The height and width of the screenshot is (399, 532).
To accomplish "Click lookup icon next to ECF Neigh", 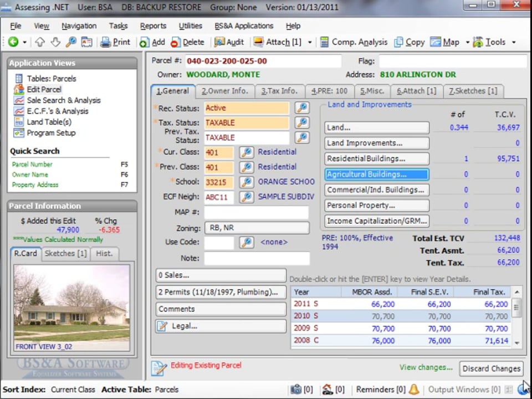I will 247,197.
